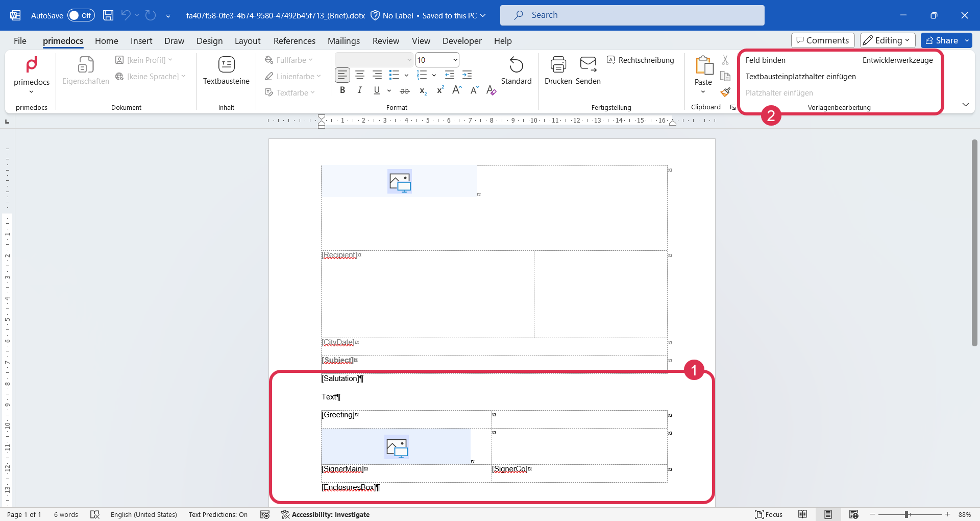Image resolution: width=980 pixels, height=521 pixels.
Task: Open Textbausteine in the Inhalt group
Action: (226, 70)
